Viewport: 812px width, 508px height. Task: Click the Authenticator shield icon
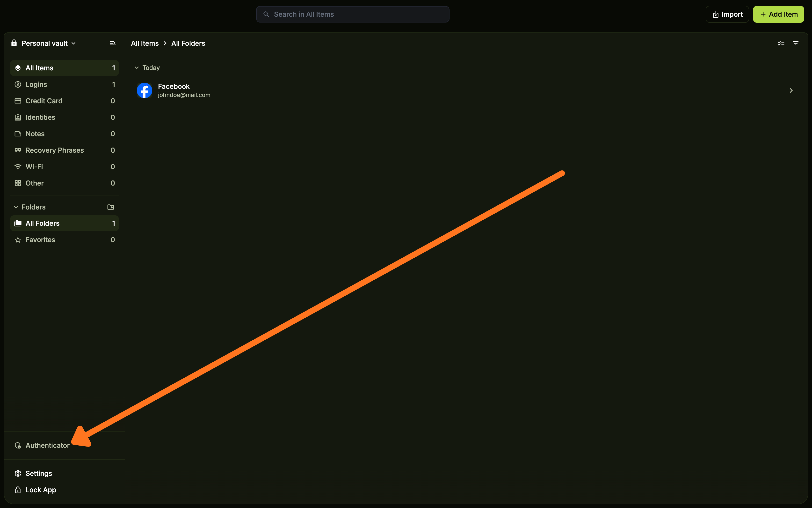(x=18, y=446)
